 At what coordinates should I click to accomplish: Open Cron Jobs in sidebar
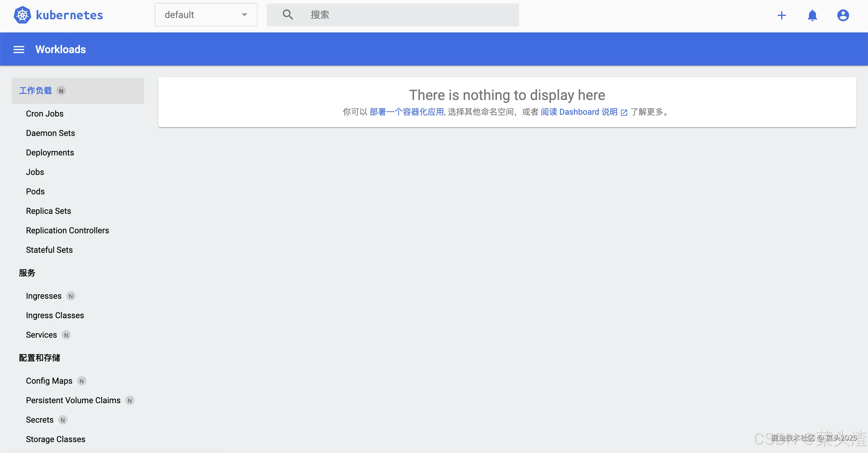coord(45,114)
